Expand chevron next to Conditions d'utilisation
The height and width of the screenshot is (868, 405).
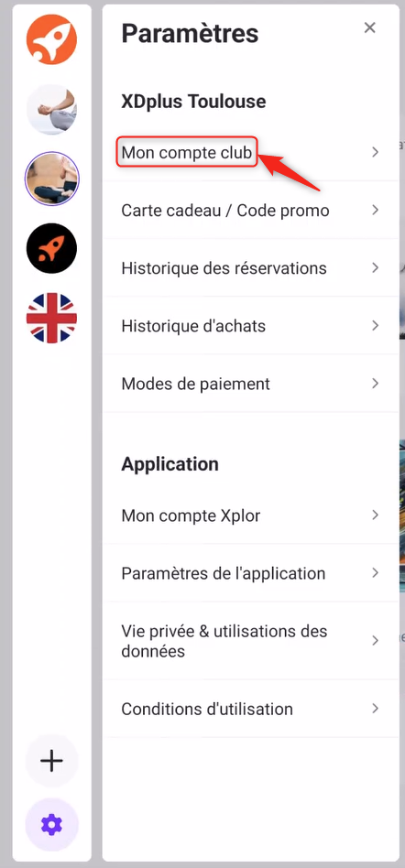[x=375, y=709]
